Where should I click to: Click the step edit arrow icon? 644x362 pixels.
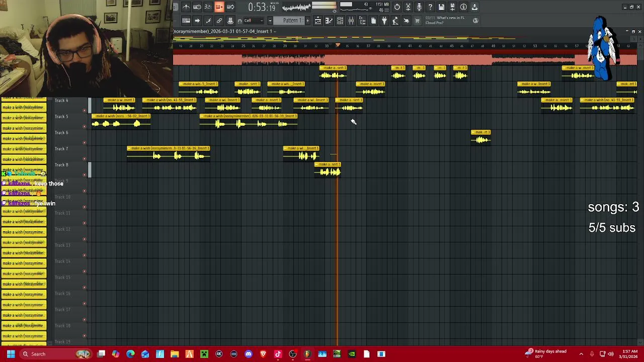197,21
